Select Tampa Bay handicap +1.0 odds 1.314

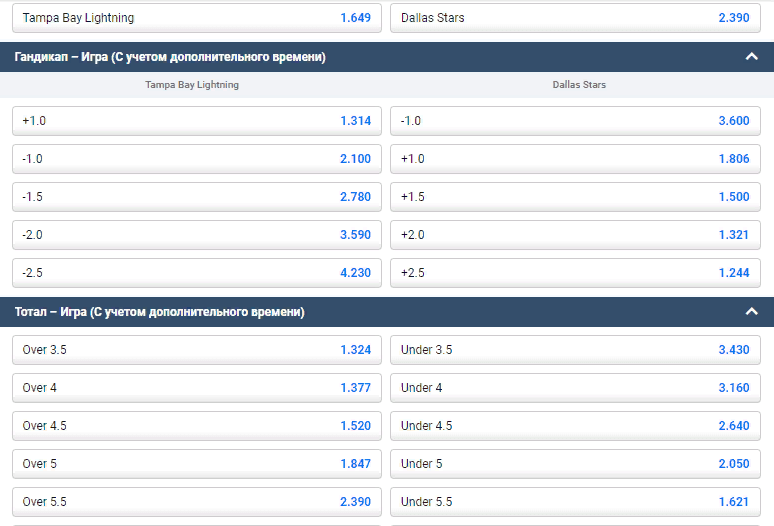pyautogui.click(x=197, y=121)
